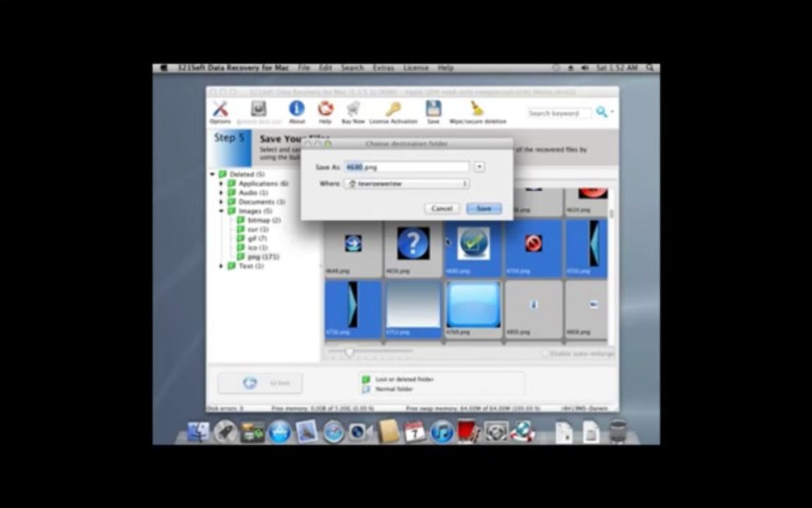Viewport: 812px width, 508px height.
Task: Open the Where destination folder dropdown
Action: click(x=407, y=183)
